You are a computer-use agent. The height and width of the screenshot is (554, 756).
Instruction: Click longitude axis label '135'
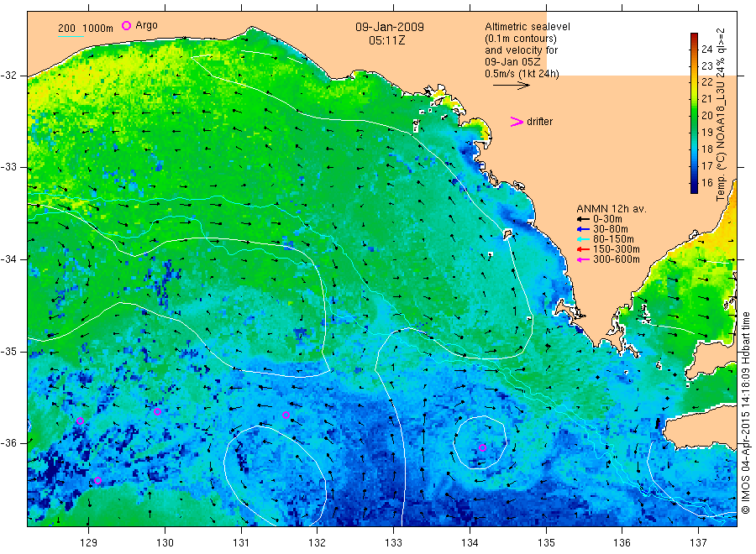(546, 542)
